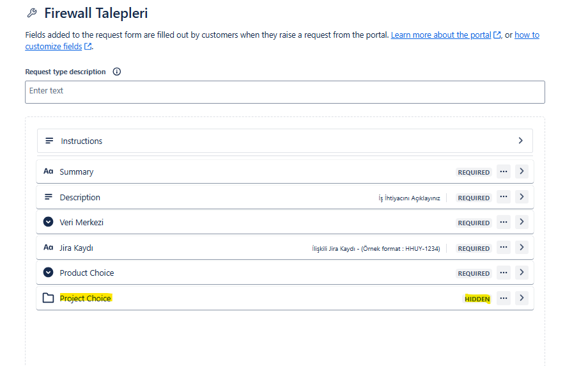The height and width of the screenshot is (366, 588).
Task: Expand the Instructions section
Action: 520,140
